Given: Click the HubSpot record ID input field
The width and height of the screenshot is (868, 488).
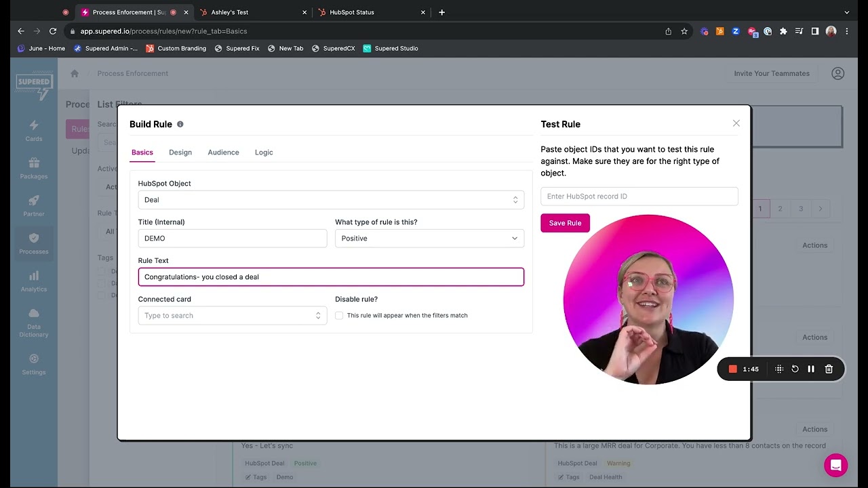Looking at the screenshot, I should coord(639,196).
